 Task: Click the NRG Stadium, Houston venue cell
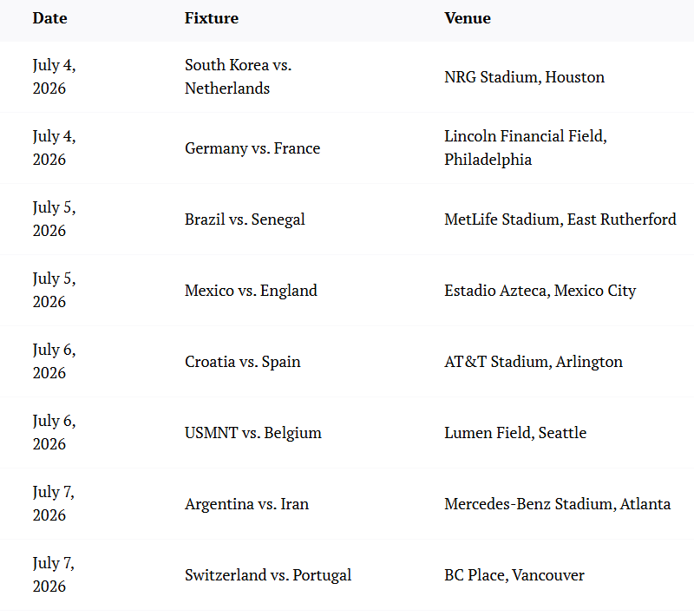[x=524, y=77]
